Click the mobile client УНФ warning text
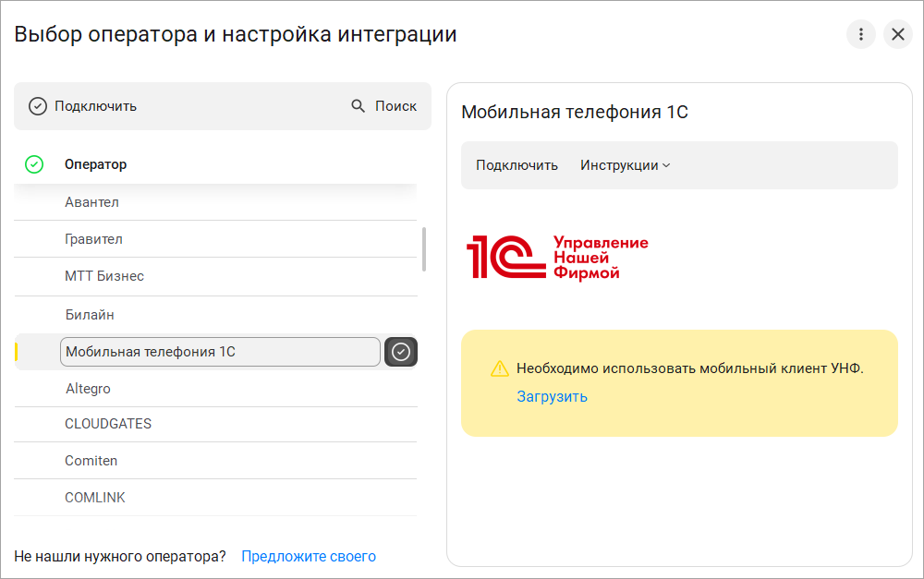924x579 pixels. click(690, 368)
